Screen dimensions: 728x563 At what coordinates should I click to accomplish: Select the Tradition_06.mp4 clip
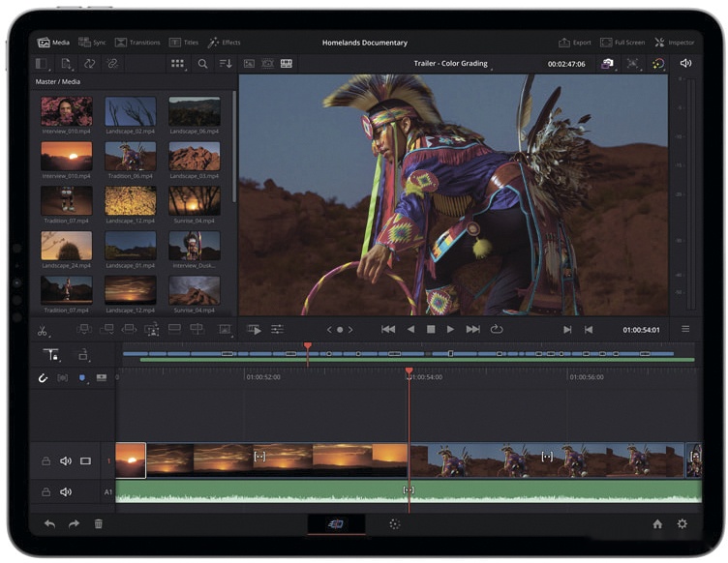[x=131, y=157]
